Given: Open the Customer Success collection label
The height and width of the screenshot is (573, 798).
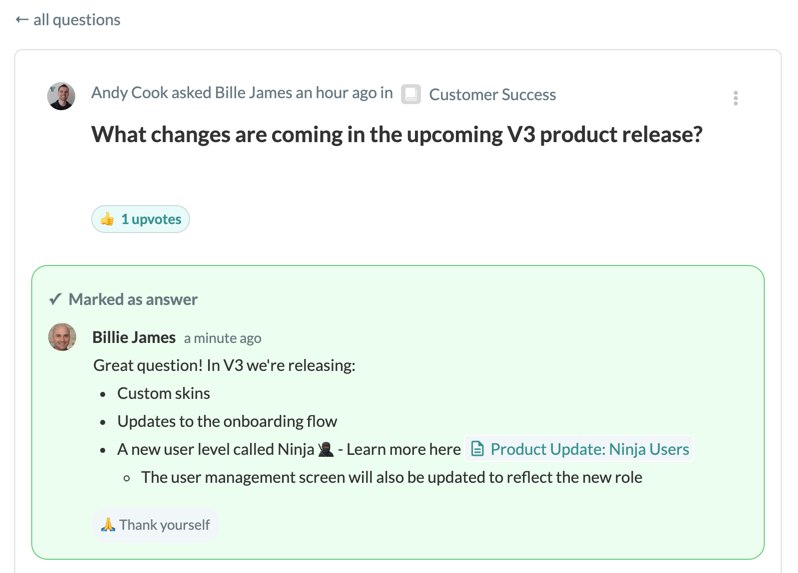Looking at the screenshot, I should pos(492,95).
